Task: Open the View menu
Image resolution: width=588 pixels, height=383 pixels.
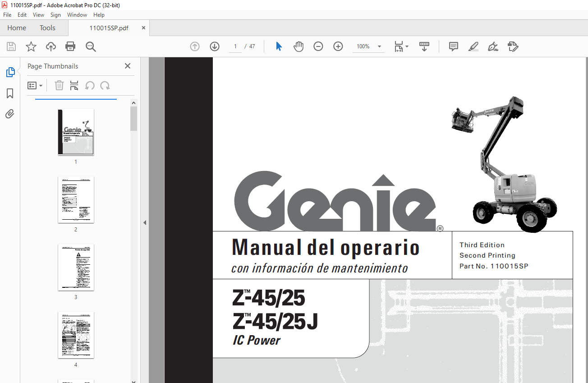Action: coord(38,15)
